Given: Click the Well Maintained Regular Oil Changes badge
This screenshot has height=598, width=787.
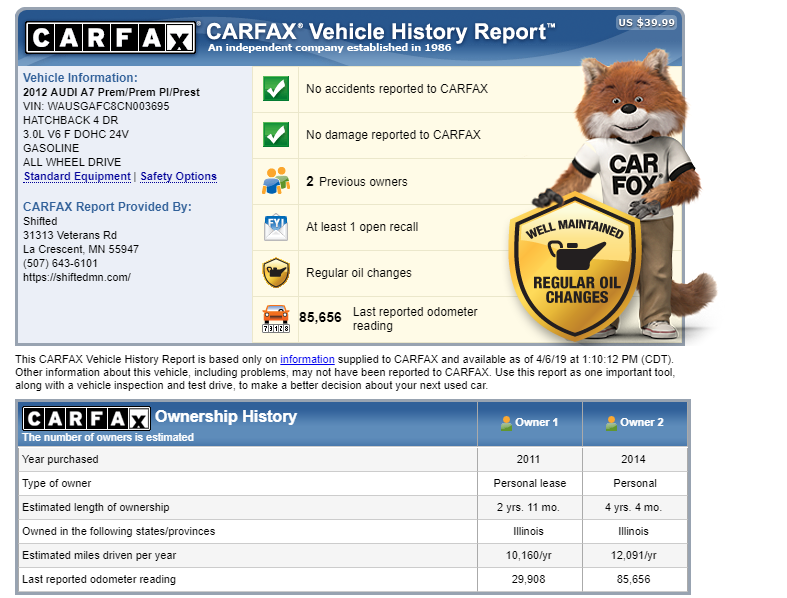Looking at the screenshot, I should (x=575, y=266).
